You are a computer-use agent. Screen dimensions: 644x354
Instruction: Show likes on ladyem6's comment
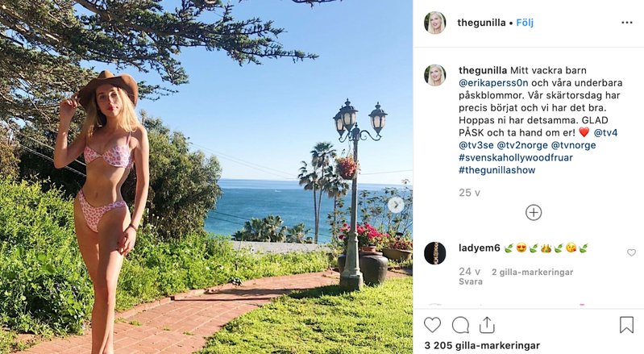tap(532, 273)
